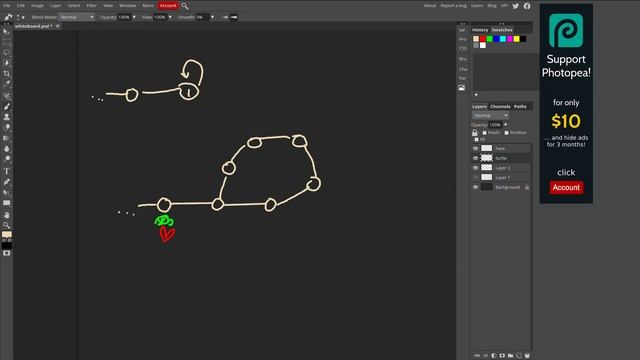Enable lock All checkbox
The height and width of the screenshot is (360, 640).
click(476, 140)
